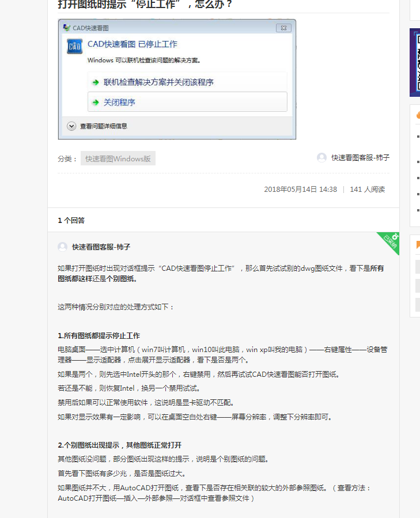
Task: Click the 1 个回答 heading
Action: tap(71, 220)
